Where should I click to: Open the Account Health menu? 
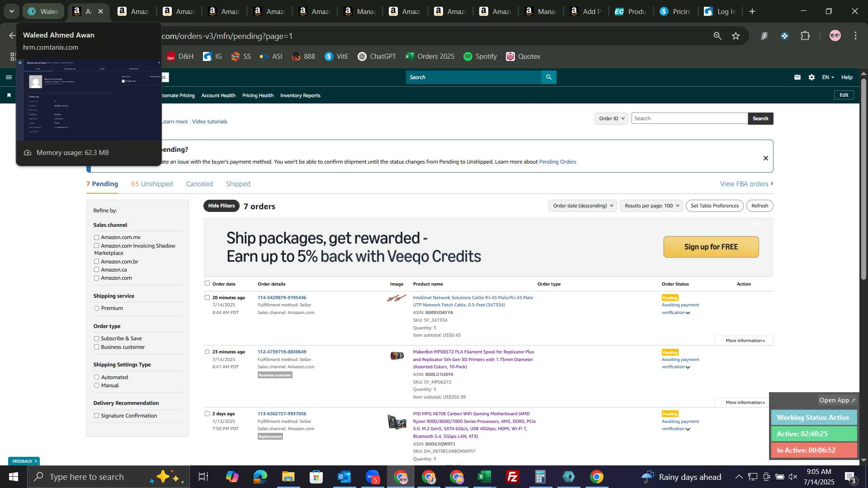[x=218, y=95]
